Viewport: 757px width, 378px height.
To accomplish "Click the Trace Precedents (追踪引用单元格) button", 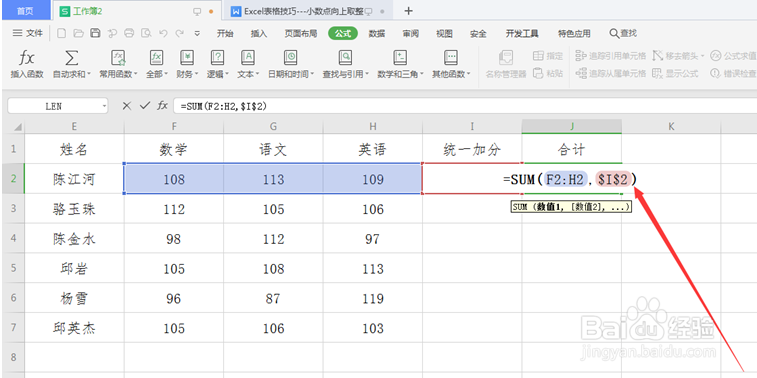I will click(611, 56).
